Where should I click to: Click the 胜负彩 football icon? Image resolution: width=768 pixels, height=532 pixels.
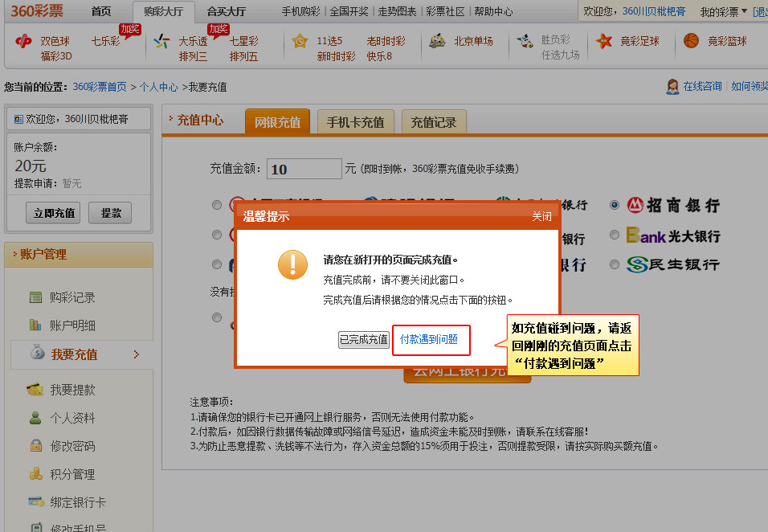[525, 41]
